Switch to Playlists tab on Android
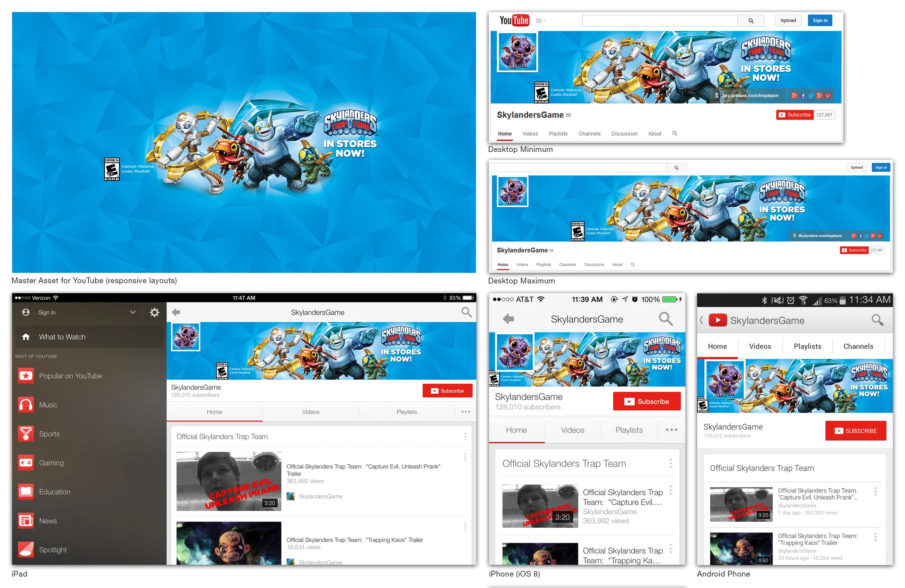 [807, 346]
